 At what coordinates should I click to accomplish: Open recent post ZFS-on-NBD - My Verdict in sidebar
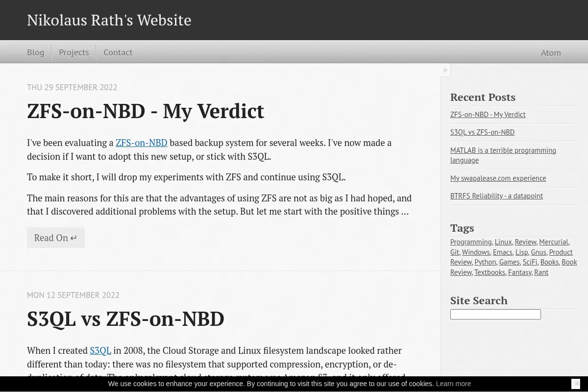tap(488, 114)
